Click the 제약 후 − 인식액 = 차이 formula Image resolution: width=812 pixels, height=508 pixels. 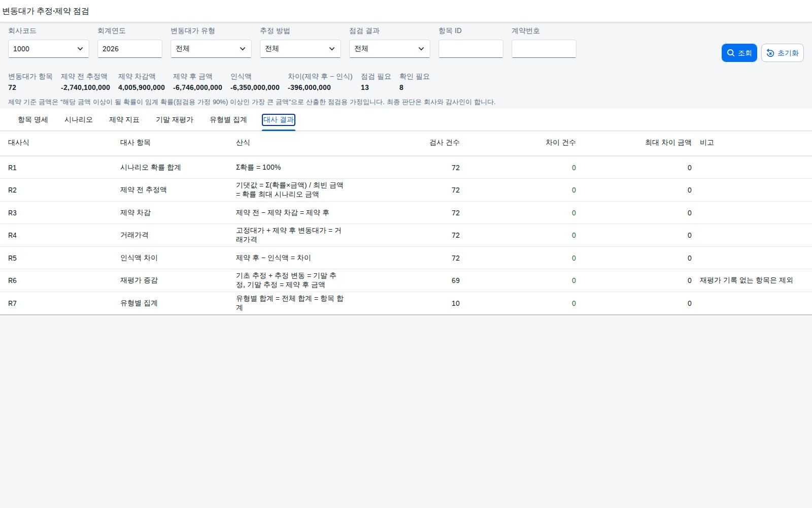point(274,258)
